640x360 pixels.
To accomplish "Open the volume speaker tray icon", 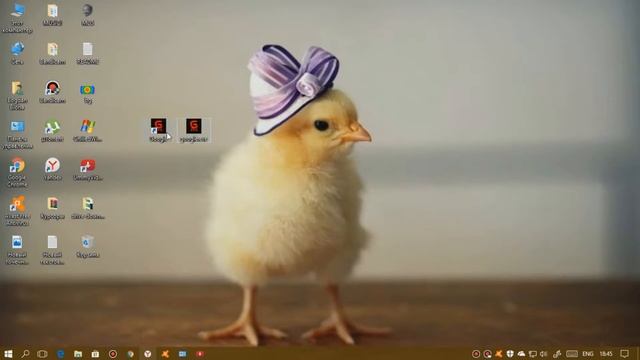I will coord(544,353).
